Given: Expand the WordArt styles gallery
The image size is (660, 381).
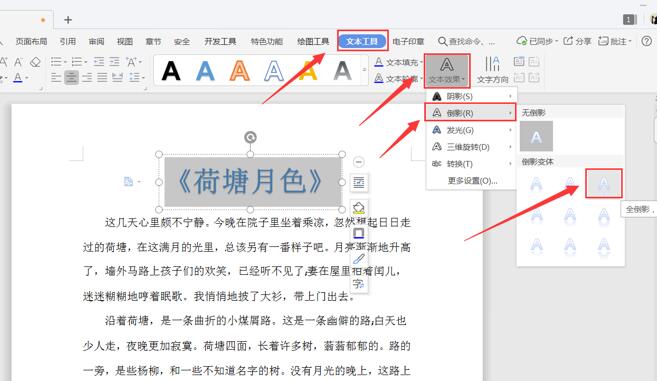Looking at the screenshot, I should point(365,70).
